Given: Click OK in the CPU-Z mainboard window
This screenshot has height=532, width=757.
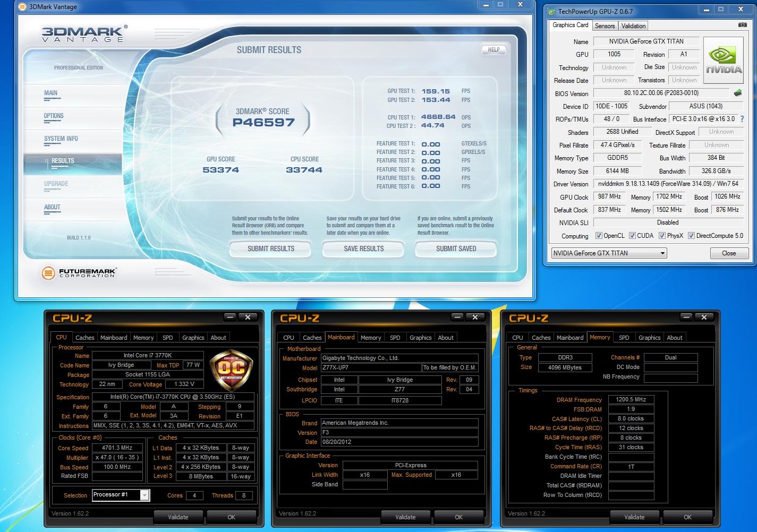Looking at the screenshot, I should coord(459,517).
